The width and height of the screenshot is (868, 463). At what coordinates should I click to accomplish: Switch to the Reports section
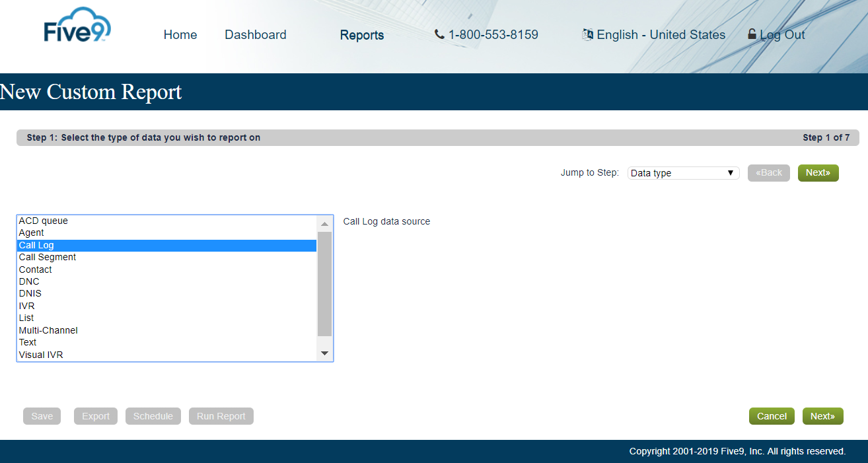(361, 35)
